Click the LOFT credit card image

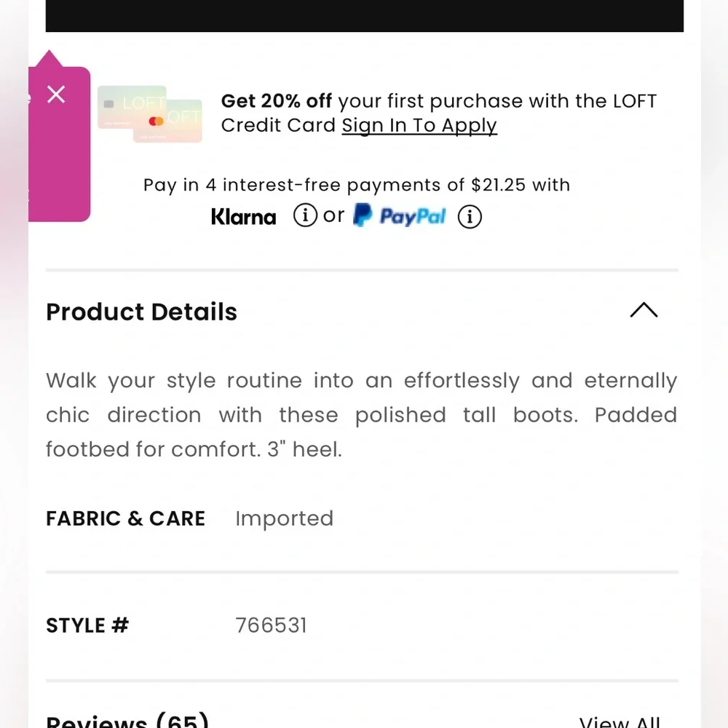(x=149, y=114)
